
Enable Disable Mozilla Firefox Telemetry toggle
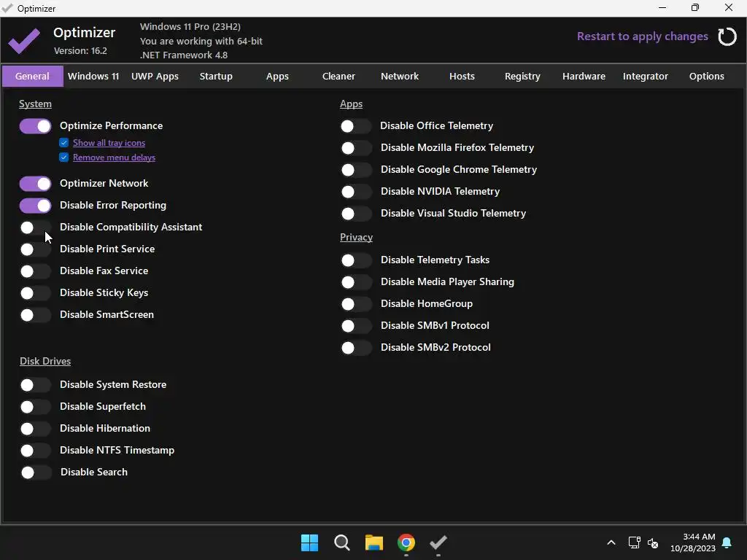point(356,148)
